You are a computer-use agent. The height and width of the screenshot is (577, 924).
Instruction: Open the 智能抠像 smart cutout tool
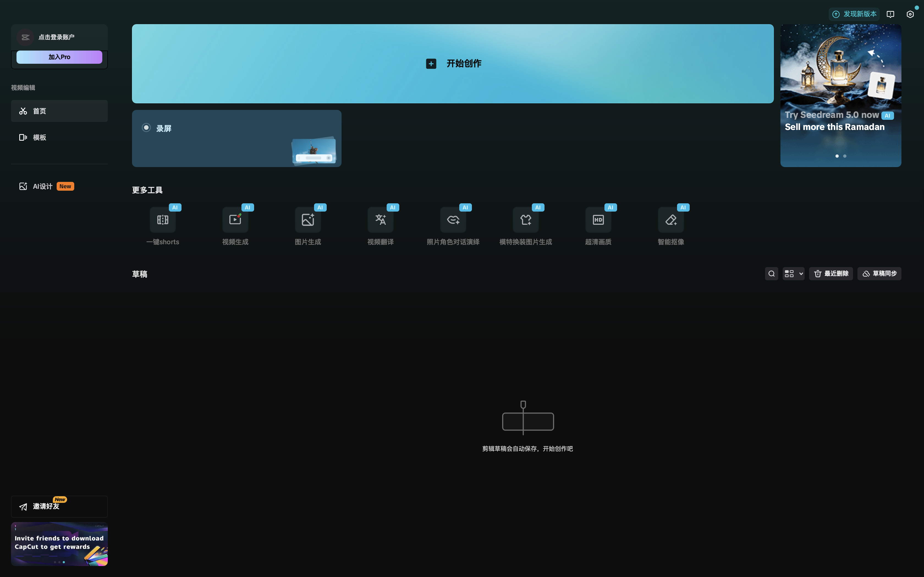tap(670, 220)
